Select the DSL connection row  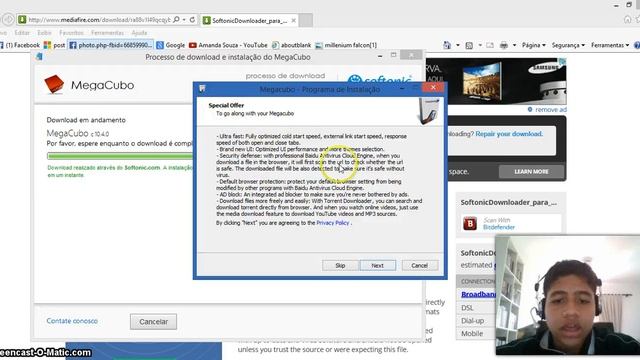pos(476,308)
